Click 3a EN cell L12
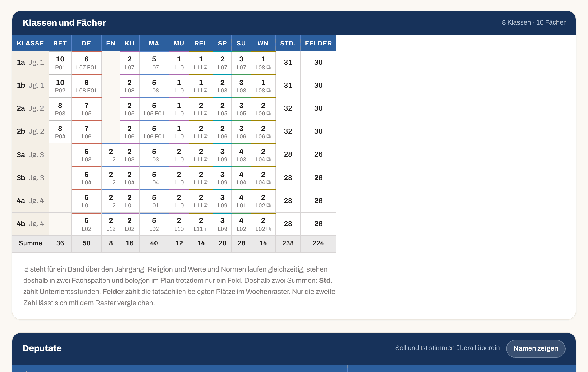588x372 pixels. pyautogui.click(x=111, y=155)
